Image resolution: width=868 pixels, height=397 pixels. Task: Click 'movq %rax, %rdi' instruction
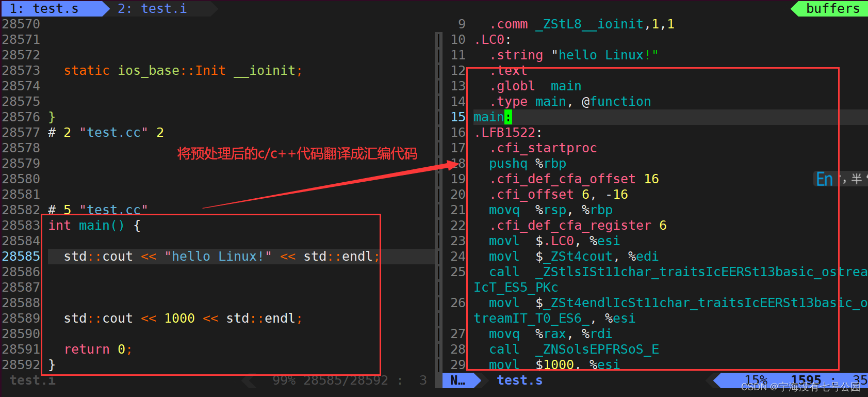coord(551,334)
